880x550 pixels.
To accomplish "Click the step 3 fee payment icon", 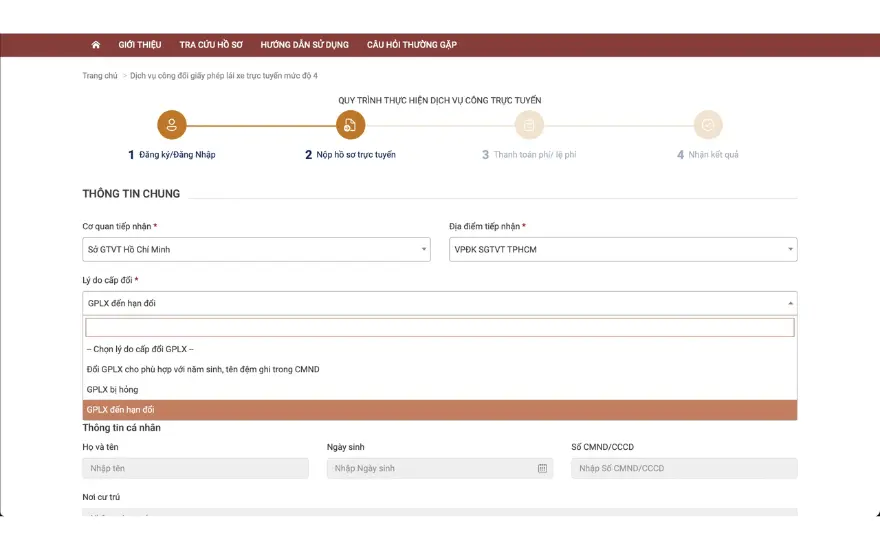I will tap(529, 125).
